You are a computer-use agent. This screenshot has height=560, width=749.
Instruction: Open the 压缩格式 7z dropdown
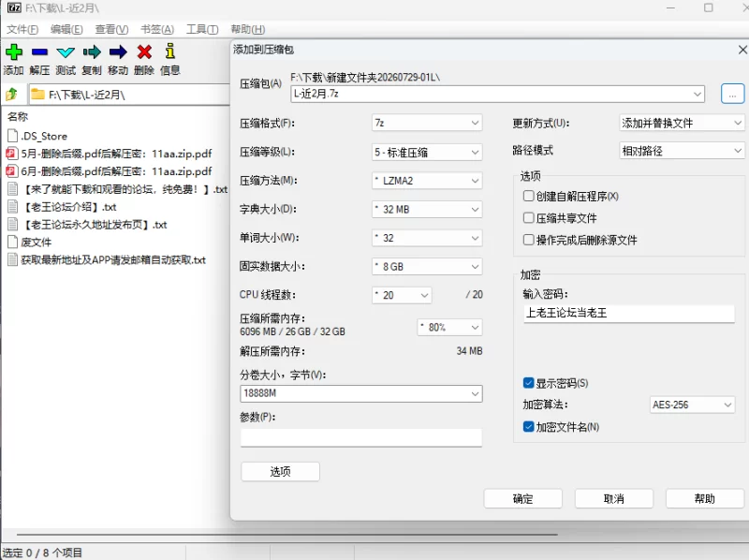pyautogui.click(x=427, y=123)
